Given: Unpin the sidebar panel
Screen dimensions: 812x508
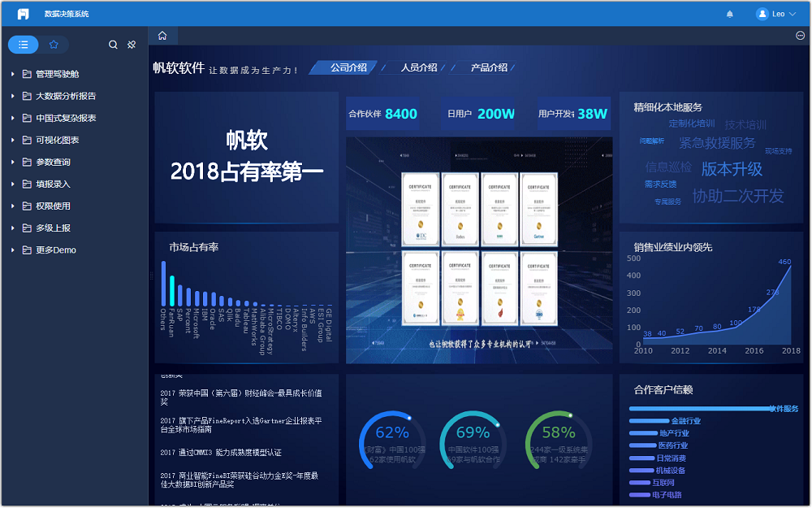Looking at the screenshot, I should coord(132,45).
